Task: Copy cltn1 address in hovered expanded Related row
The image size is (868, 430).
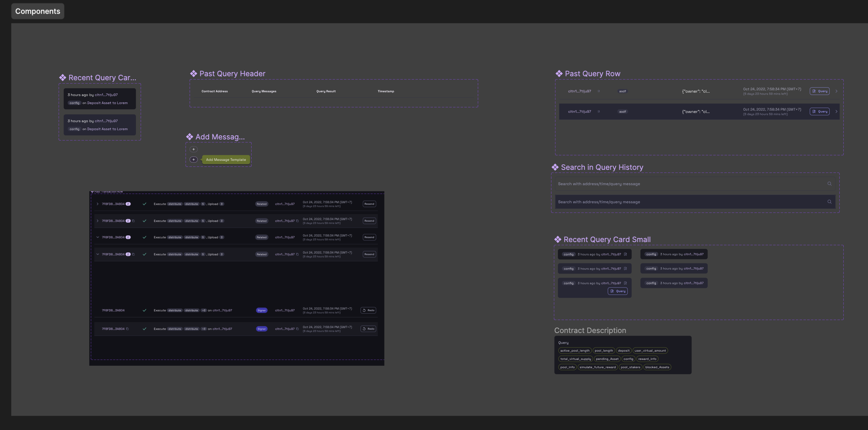Action: [x=297, y=254]
